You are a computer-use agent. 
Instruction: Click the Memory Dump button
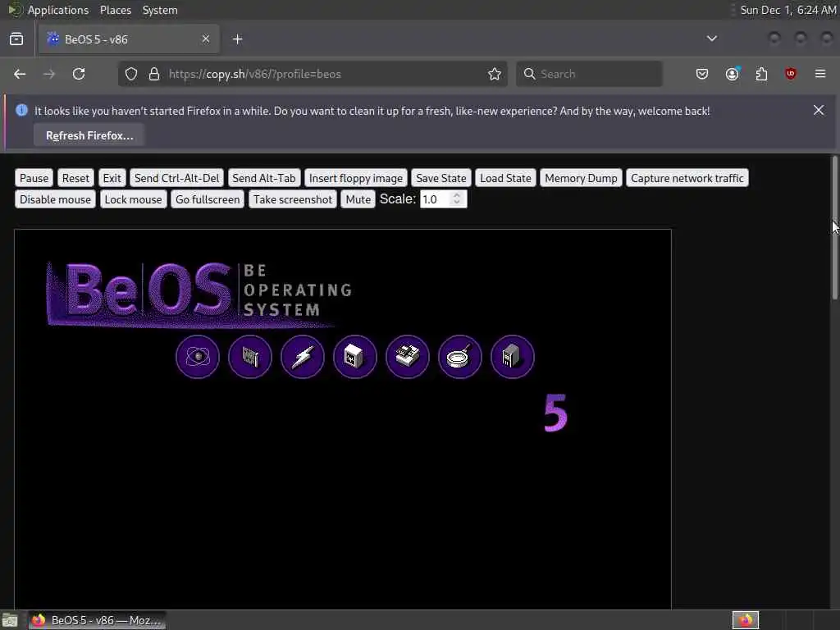click(581, 178)
